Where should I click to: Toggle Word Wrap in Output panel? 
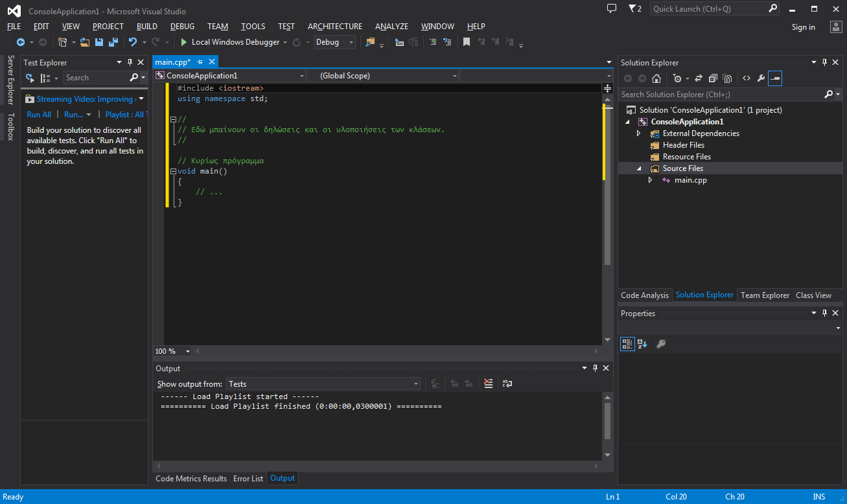pyautogui.click(x=507, y=384)
